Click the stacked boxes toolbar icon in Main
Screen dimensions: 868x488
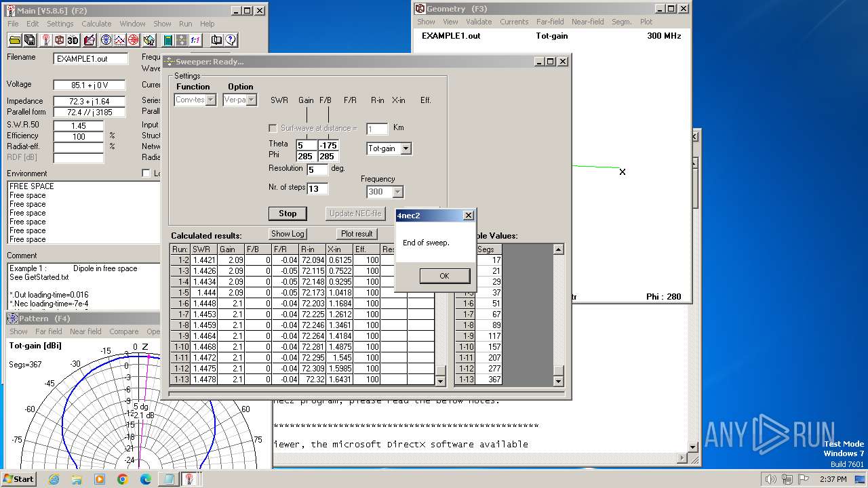[150, 40]
